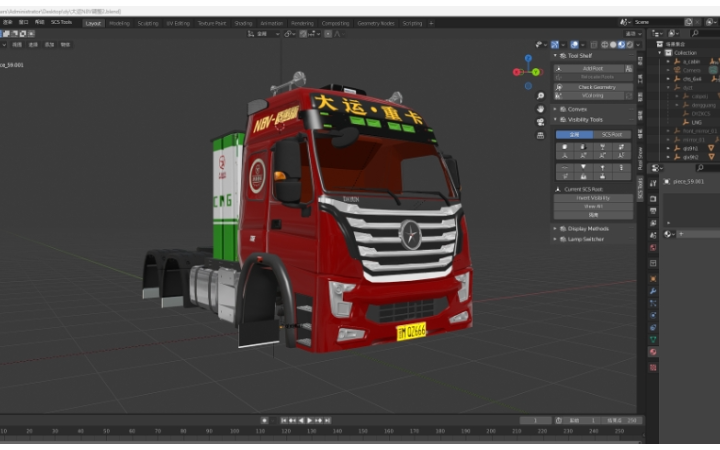The image size is (720, 450).
Task: Toggle the camera view icon in viewport
Action: pos(540,122)
